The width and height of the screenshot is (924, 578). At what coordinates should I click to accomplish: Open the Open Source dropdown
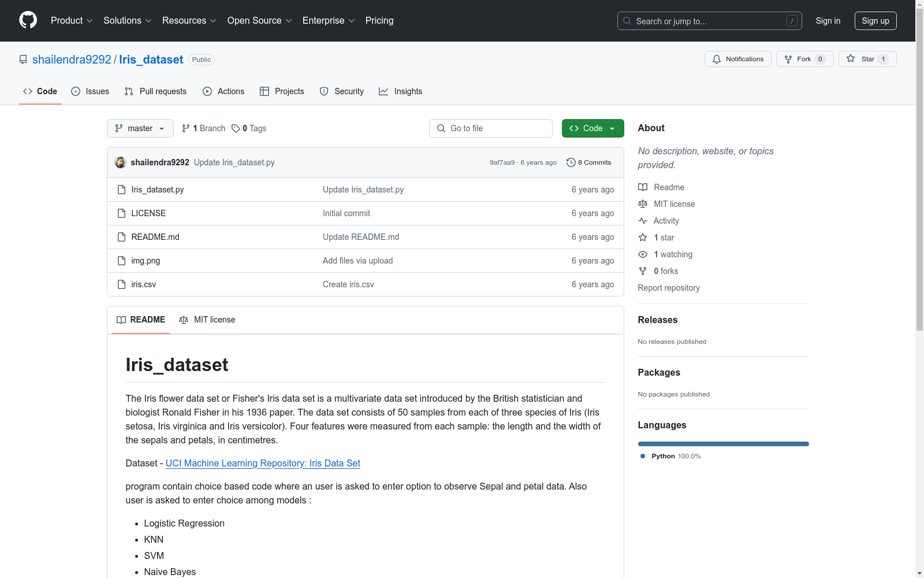tap(260, 21)
